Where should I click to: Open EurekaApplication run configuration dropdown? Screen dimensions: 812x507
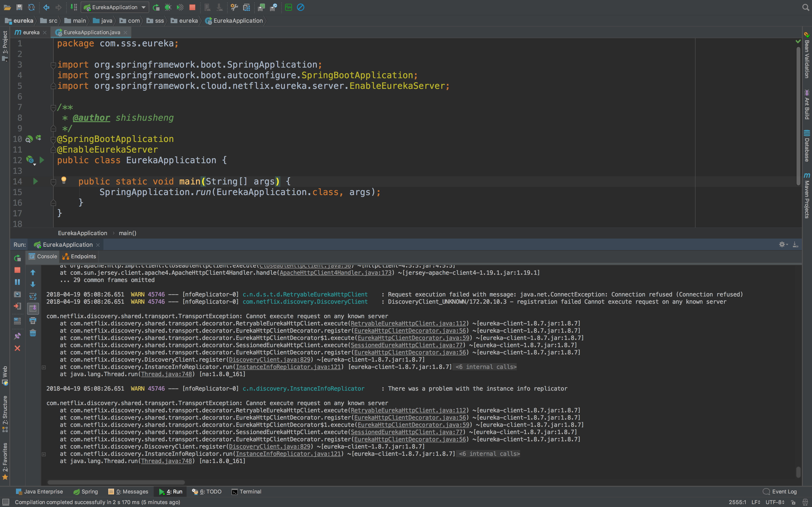(x=115, y=7)
